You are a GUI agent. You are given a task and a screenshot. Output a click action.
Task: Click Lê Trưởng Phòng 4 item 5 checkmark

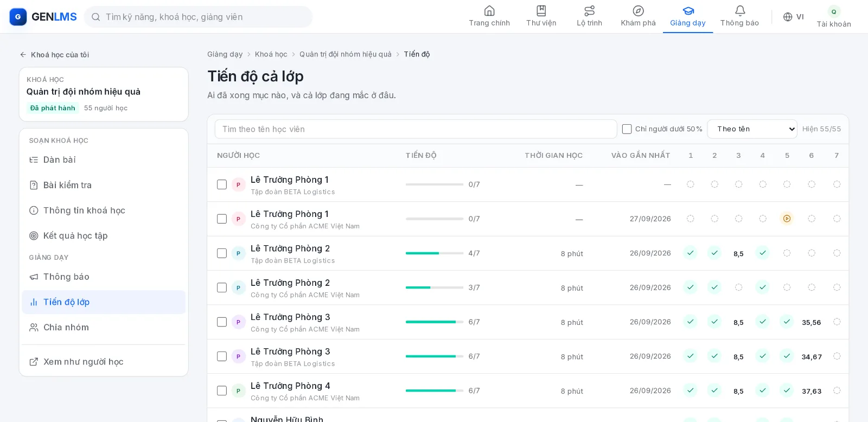click(787, 391)
